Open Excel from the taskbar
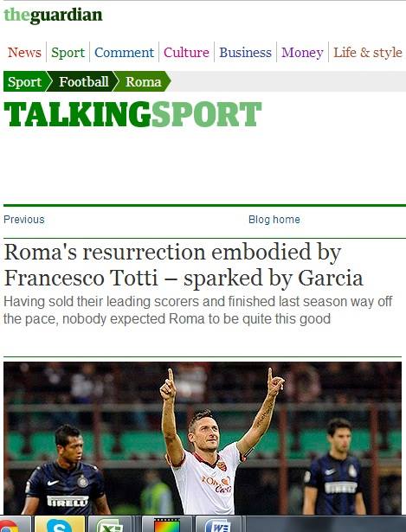Image resolution: width=406 pixels, height=532 pixels. point(109,524)
